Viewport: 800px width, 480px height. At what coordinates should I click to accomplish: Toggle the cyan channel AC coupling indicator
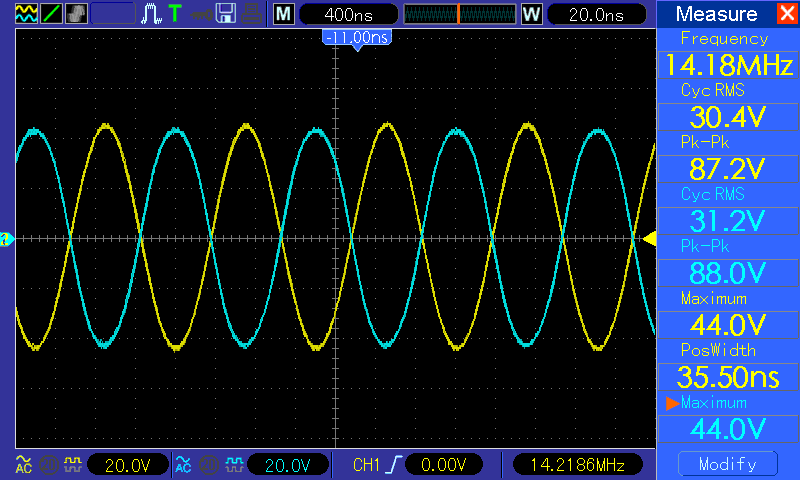click(183, 464)
